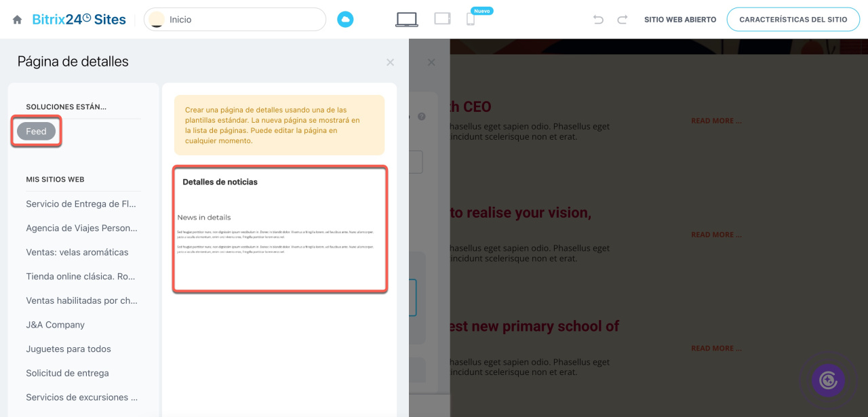
Task: Open the Inicio page selector field
Action: 235,20
